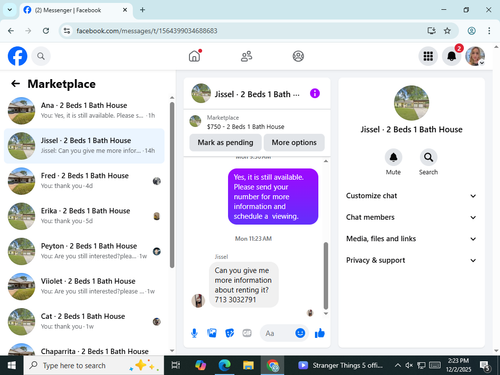Click More options button
The width and height of the screenshot is (500, 375).
294,143
